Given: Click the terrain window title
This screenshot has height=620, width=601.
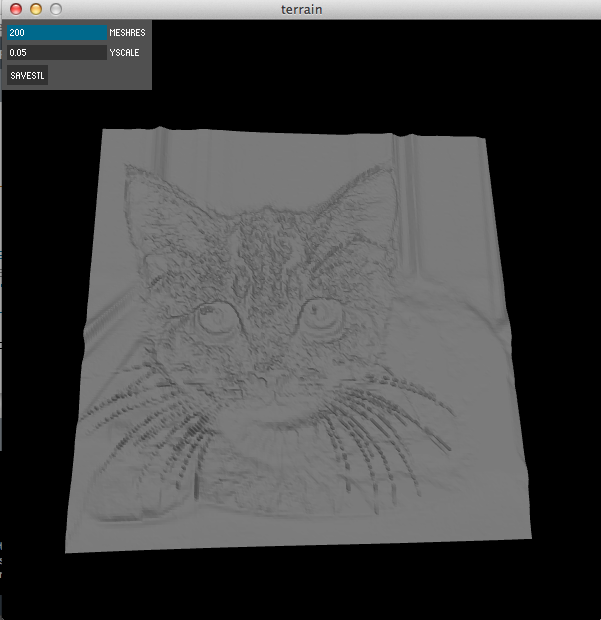Looking at the screenshot, I should coord(302,9).
